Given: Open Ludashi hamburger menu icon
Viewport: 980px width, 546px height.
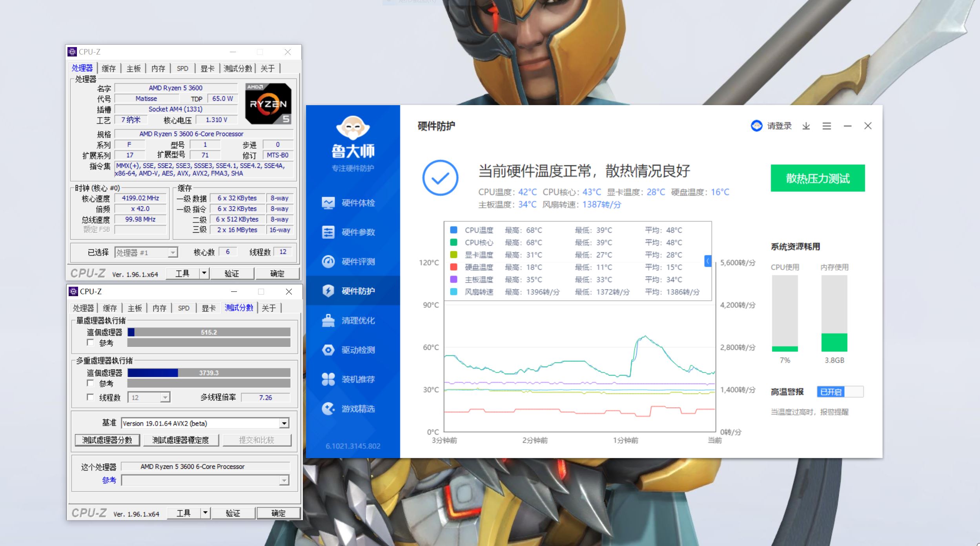Looking at the screenshot, I should click(x=827, y=126).
